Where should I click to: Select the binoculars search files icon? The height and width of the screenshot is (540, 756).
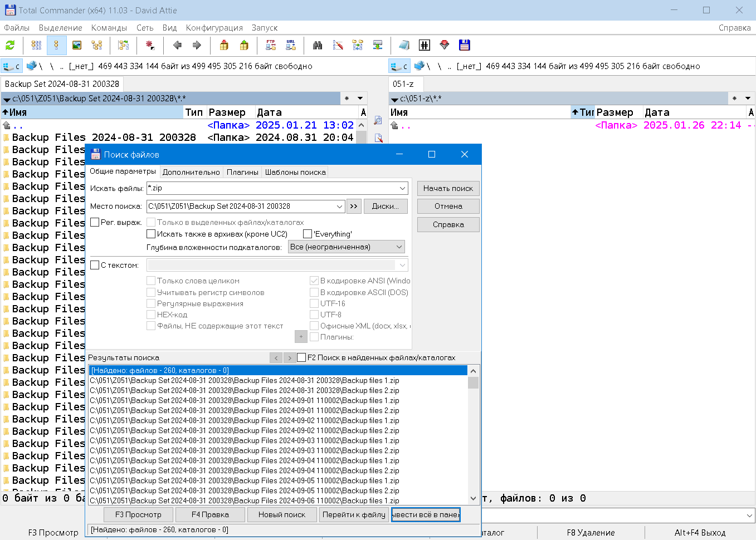(318, 45)
